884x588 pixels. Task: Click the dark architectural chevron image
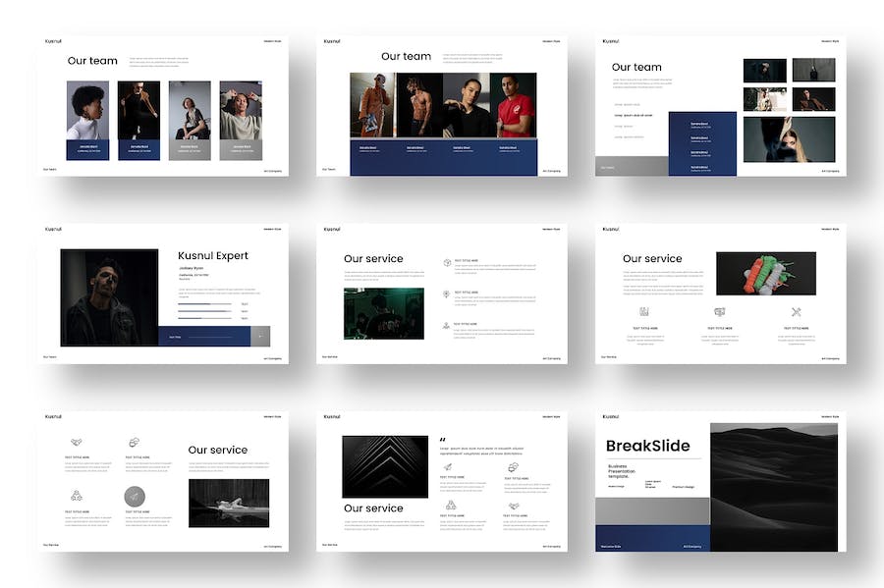(384, 466)
